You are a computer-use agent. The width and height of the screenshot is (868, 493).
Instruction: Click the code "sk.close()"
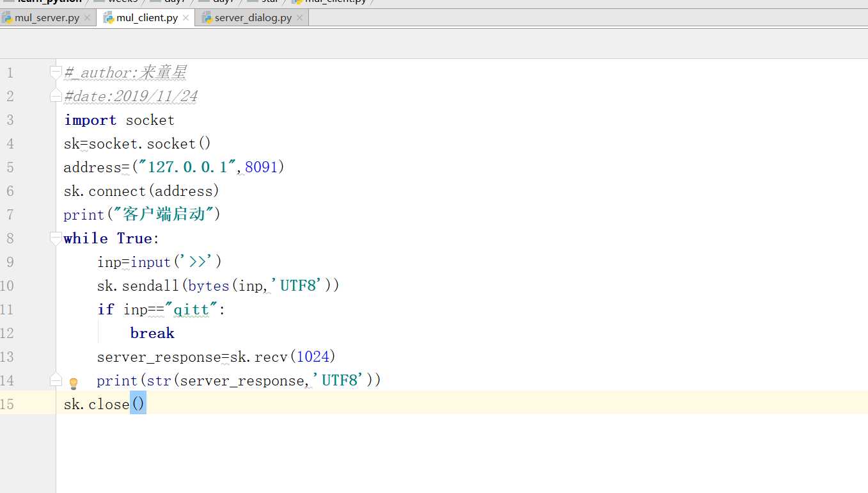(x=105, y=404)
